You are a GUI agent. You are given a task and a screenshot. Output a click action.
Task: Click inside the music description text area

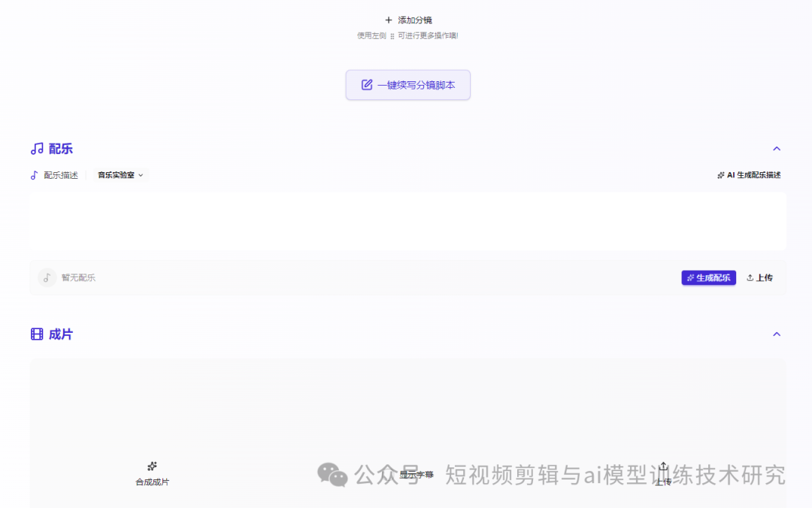(x=406, y=220)
